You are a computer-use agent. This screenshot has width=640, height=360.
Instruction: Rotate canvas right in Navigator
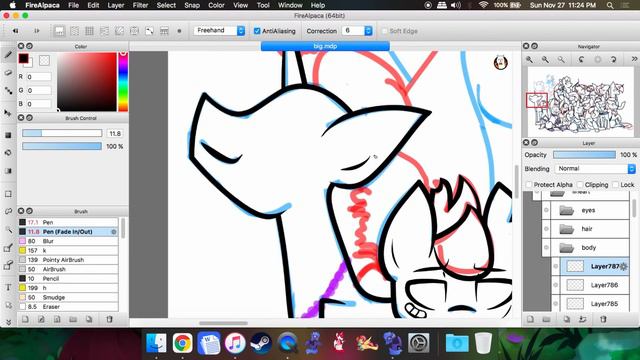click(x=613, y=60)
